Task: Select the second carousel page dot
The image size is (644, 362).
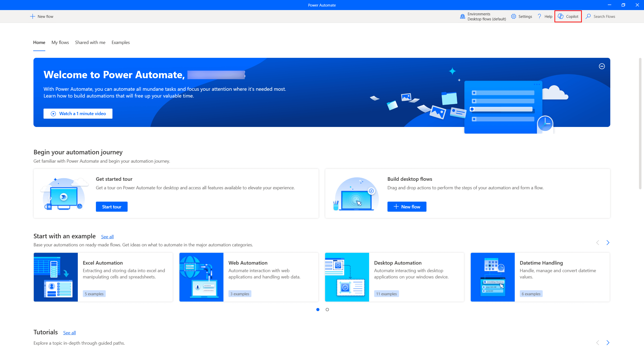Action: point(327,309)
